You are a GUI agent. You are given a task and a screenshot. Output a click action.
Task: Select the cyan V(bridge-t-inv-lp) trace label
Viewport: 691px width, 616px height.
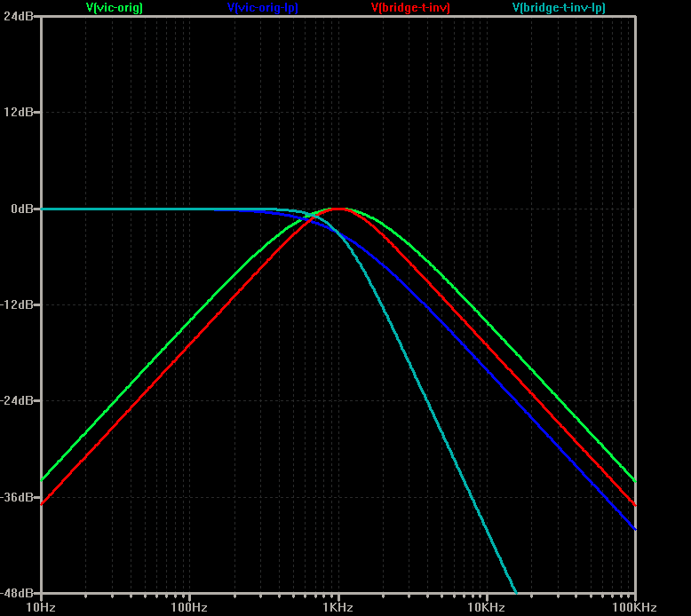tap(559, 8)
